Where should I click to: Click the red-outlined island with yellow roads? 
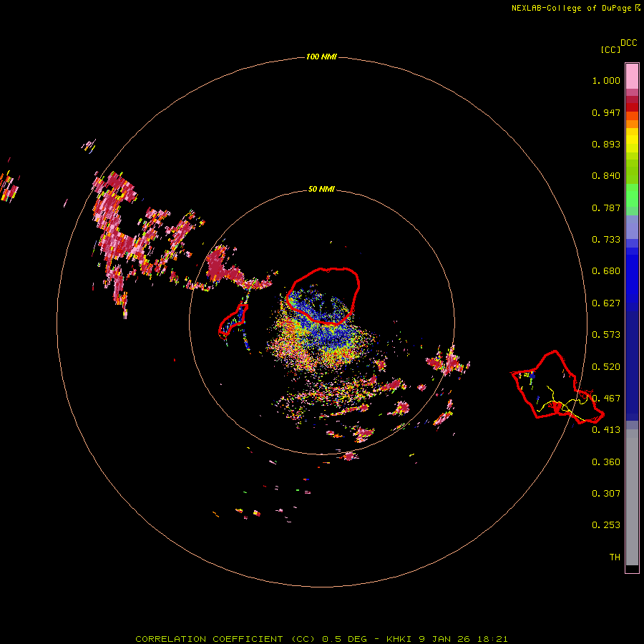pos(557,387)
